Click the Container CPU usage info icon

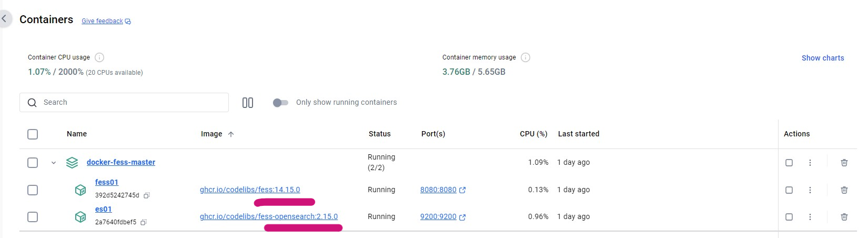click(99, 57)
